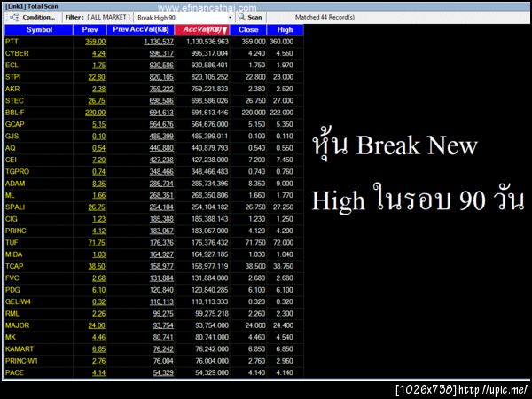
Task: Click the ECL AccVal 930,586.401 cell
Action: point(209,65)
